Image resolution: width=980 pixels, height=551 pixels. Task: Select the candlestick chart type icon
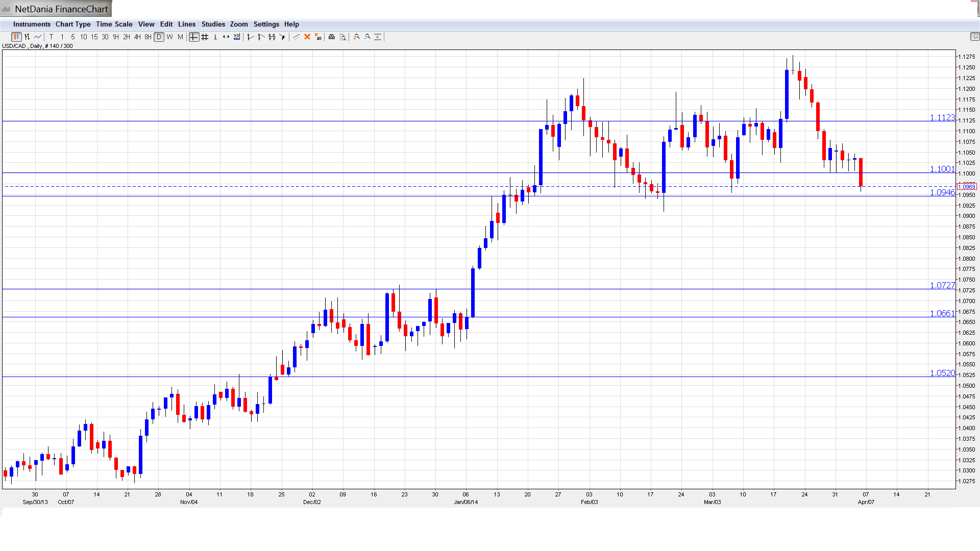[16, 37]
